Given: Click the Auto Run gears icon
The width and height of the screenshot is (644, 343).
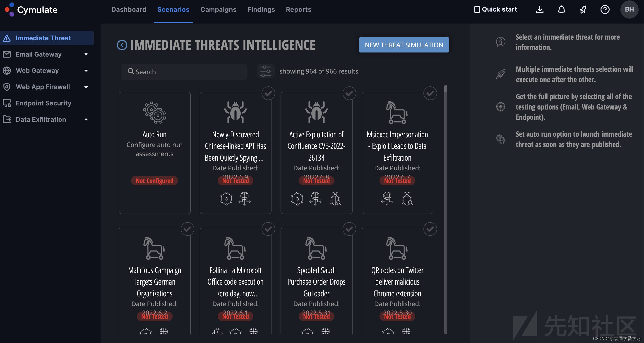Looking at the screenshot, I should [x=154, y=112].
